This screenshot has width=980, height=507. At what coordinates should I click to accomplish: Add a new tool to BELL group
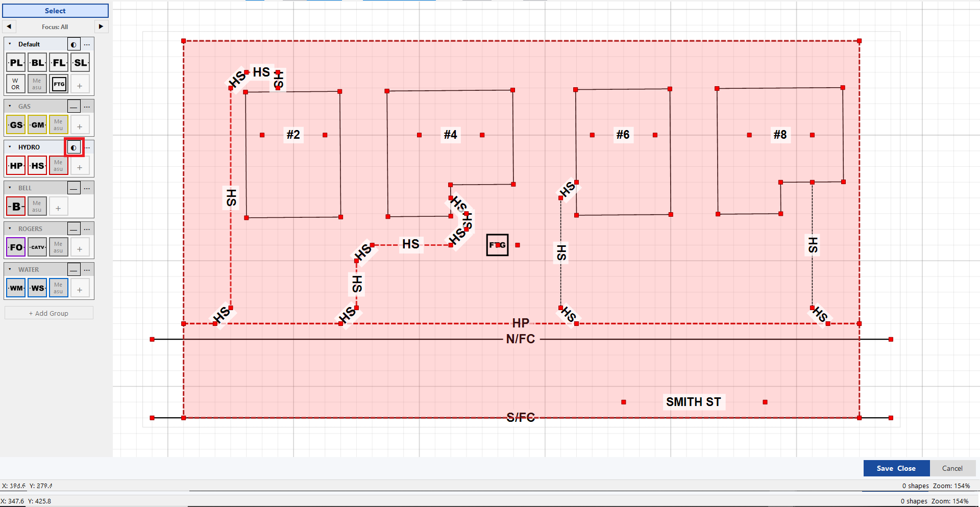59,206
